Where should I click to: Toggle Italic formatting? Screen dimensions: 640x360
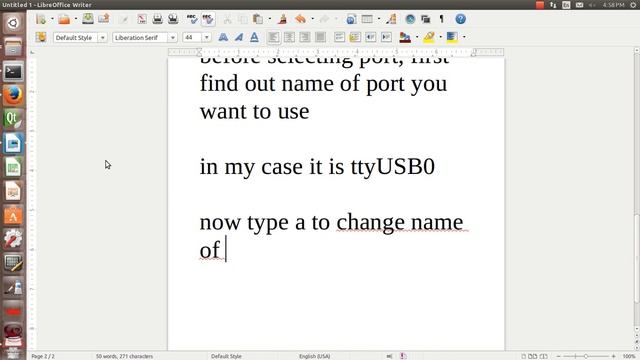click(239, 38)
